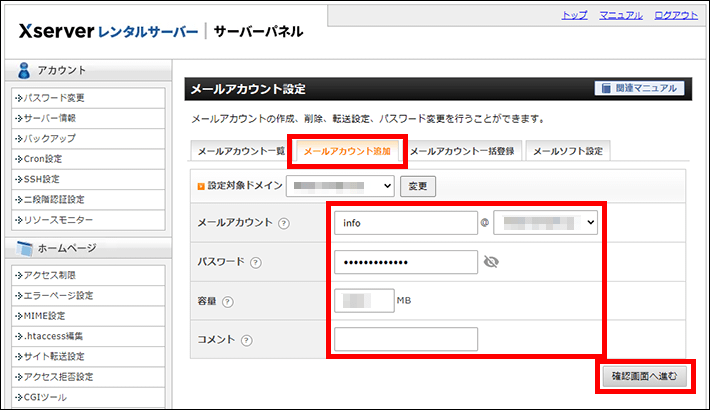
Task: Open MIME設定 in sidebar
Action: pyautogui.click(x=88, y=316)
